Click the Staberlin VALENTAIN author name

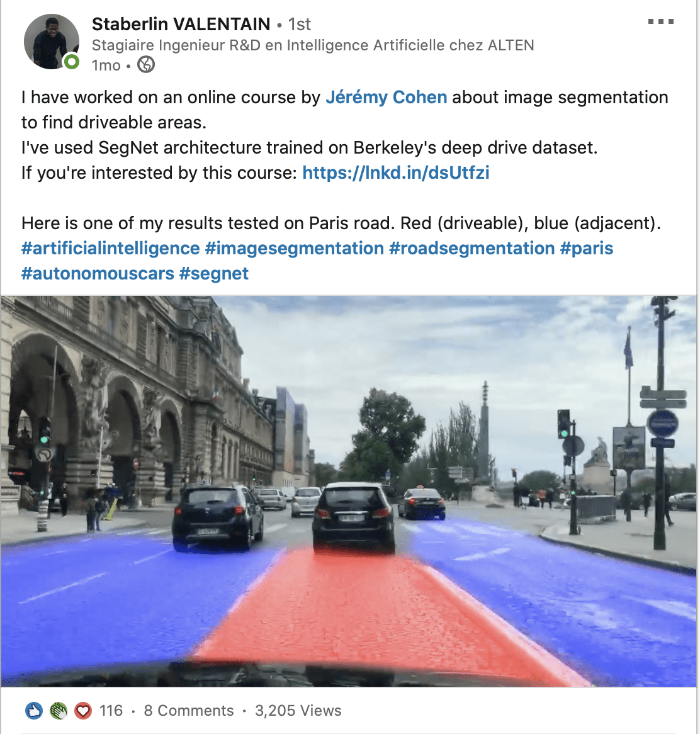tap(181, 24)
